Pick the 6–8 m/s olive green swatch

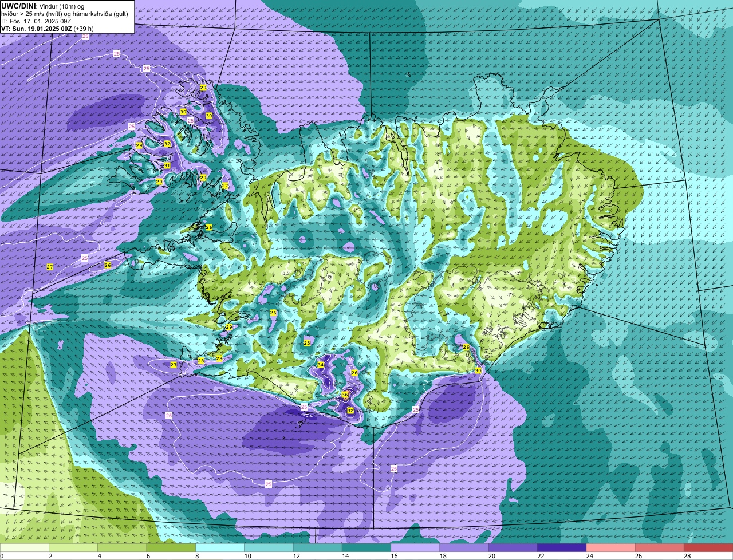[171, 547]
